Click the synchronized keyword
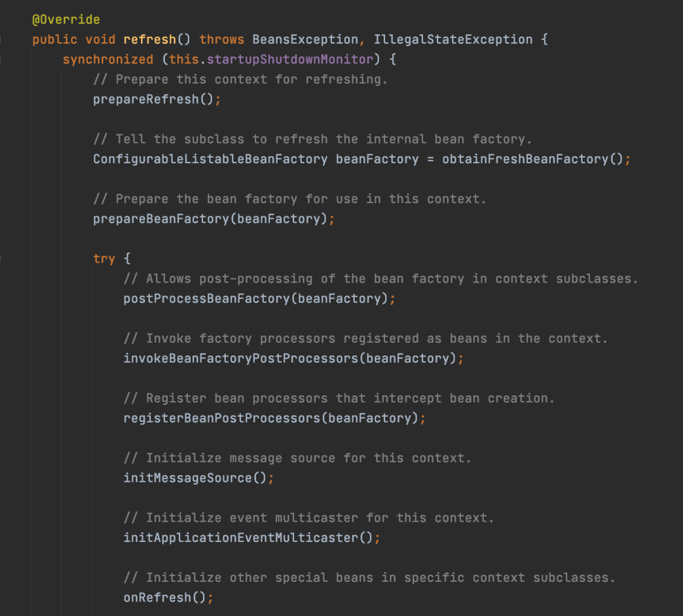Screen dimensions: 683x616 [x=108, y=59]
